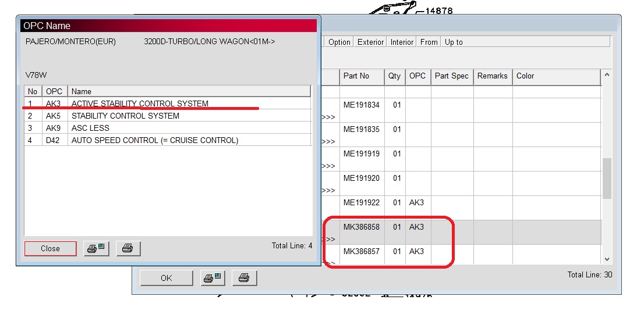Click the Interior column header
This screenshot has width=644, height=314.
[402, 42]
